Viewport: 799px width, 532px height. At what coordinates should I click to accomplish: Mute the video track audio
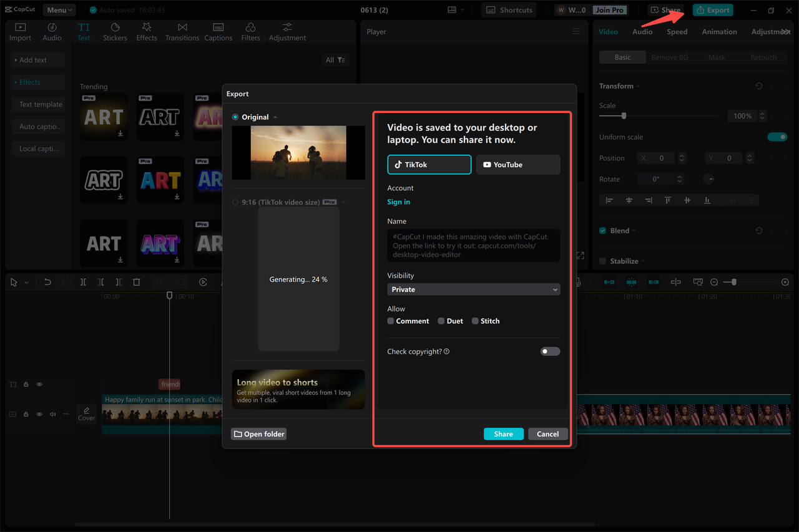[52, 414]
